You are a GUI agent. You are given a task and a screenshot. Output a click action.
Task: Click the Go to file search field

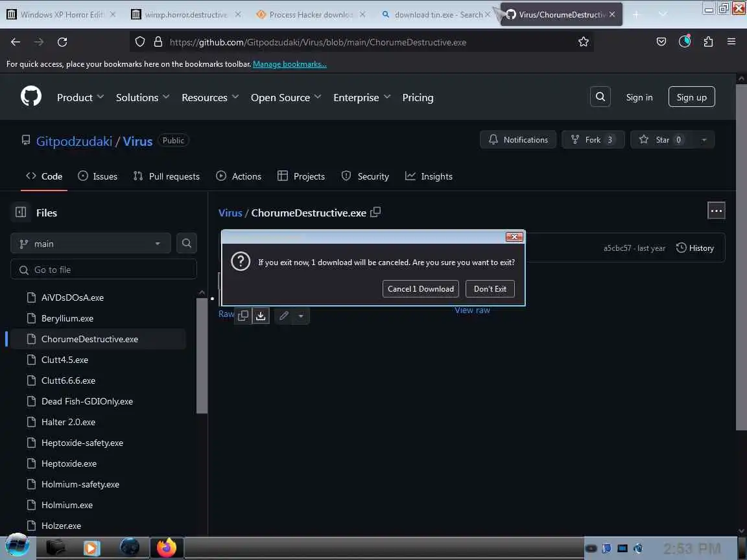coord(103,270)
